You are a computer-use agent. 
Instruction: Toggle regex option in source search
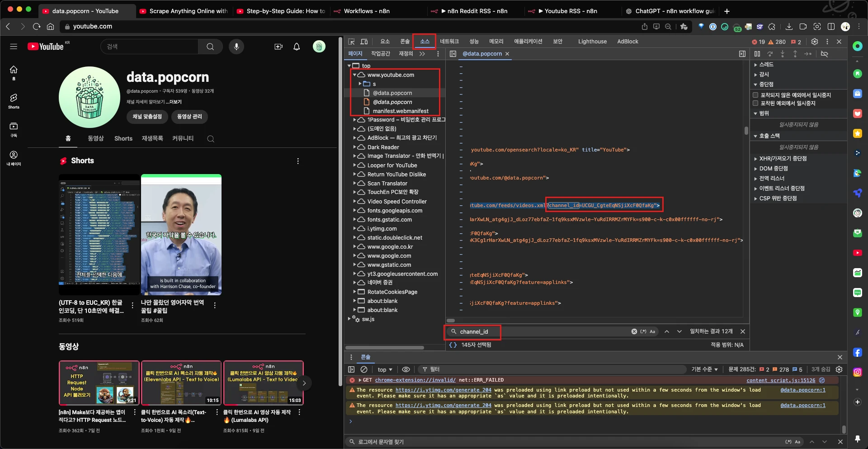tap(643, 331)
